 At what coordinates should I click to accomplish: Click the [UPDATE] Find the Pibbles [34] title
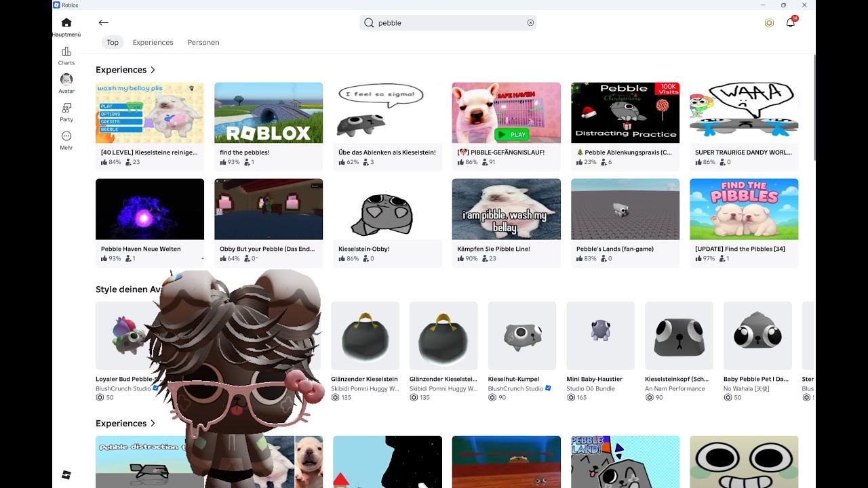740,249
